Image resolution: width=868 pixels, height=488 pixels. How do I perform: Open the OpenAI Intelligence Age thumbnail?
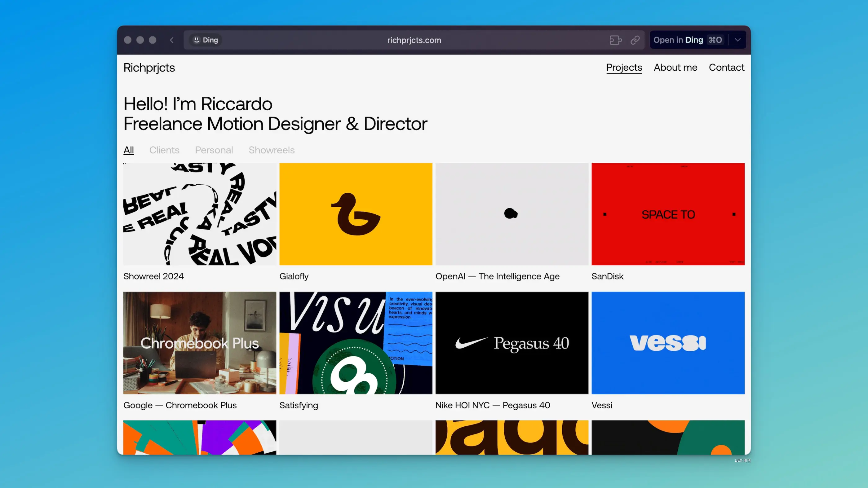(511, 214)
